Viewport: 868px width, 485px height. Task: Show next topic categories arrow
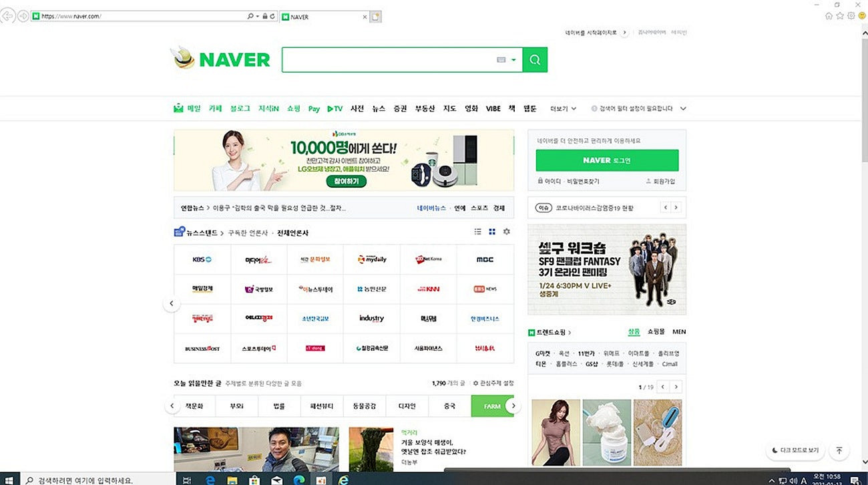click(x=513, y=406)
